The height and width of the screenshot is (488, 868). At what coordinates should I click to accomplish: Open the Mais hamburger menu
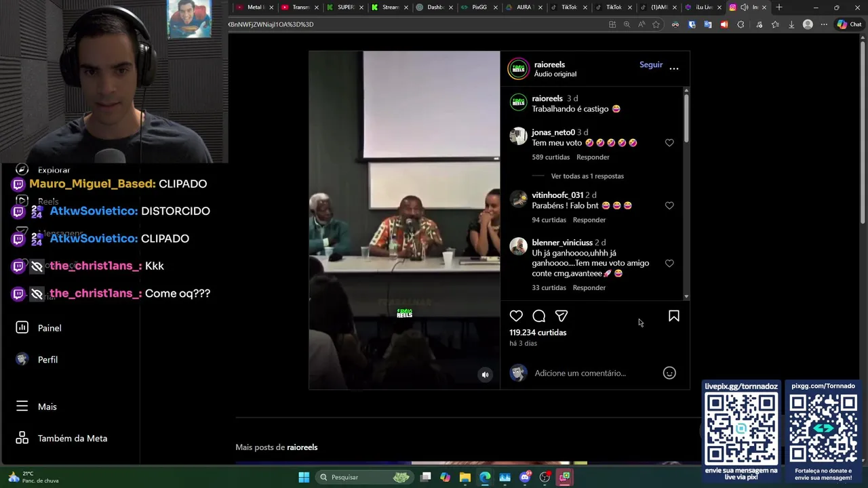click(x=37, y=407)
